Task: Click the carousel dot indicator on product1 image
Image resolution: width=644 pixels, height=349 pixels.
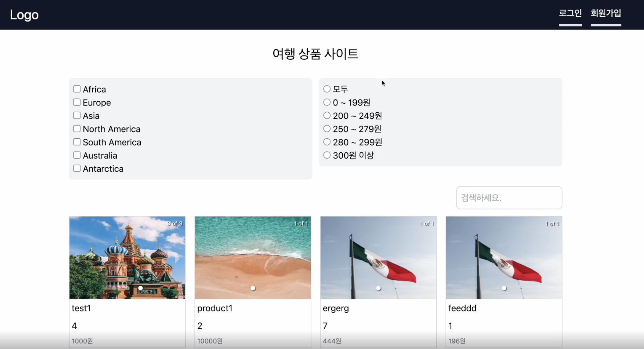Action: (x=253, y=288)
